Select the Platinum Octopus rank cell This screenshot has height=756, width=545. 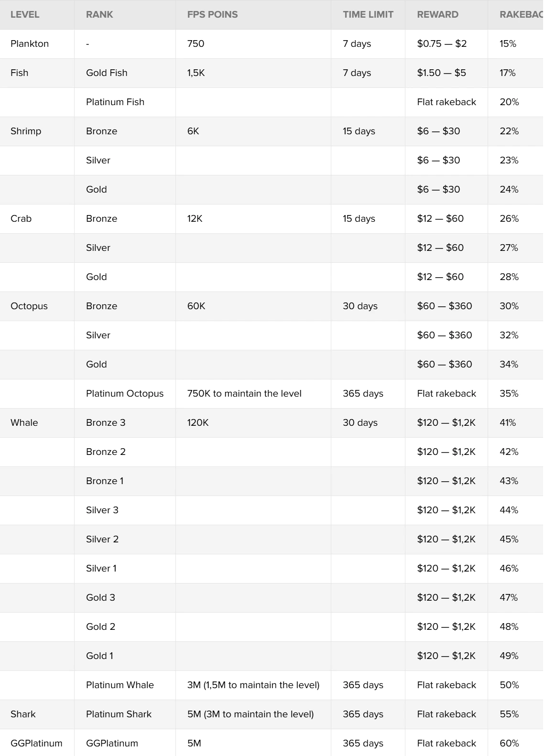click(125, 393)
